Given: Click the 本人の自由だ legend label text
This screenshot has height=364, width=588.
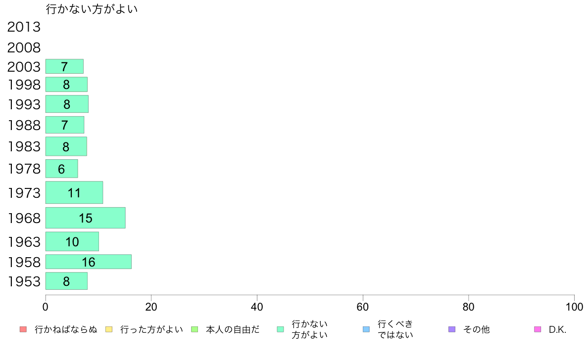Looking at the screenshot, I should 233,329.
